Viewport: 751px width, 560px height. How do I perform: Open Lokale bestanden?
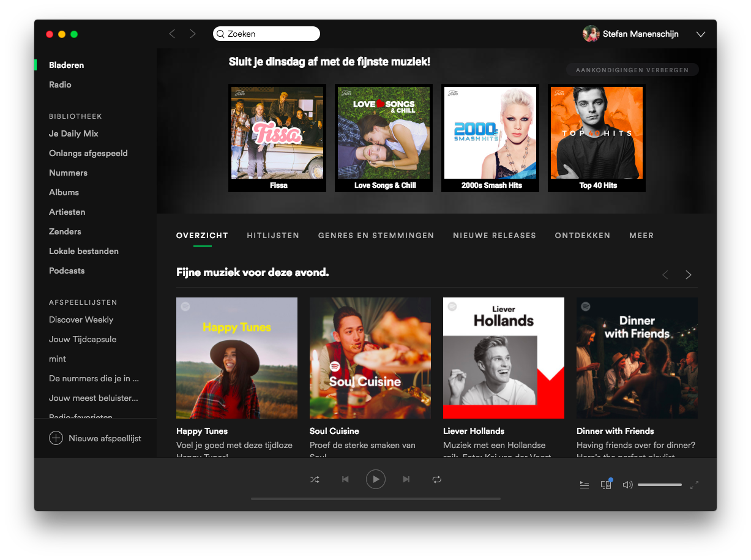point(84,251)
